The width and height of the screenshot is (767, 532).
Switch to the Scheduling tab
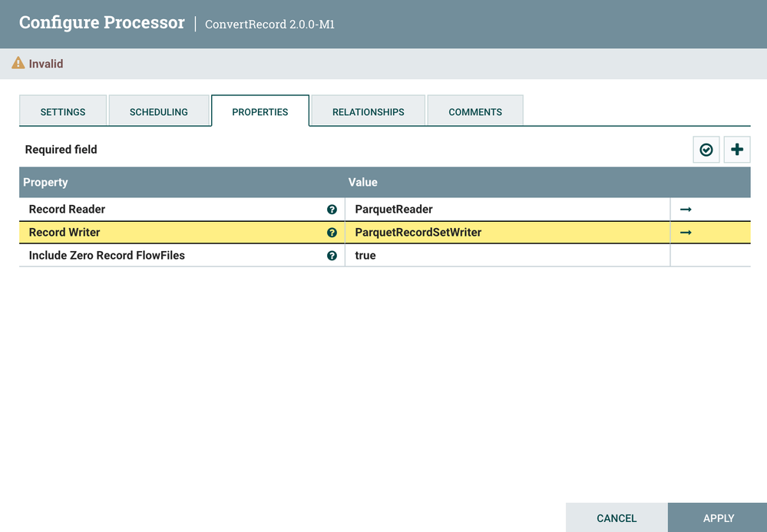pos(158,111)
